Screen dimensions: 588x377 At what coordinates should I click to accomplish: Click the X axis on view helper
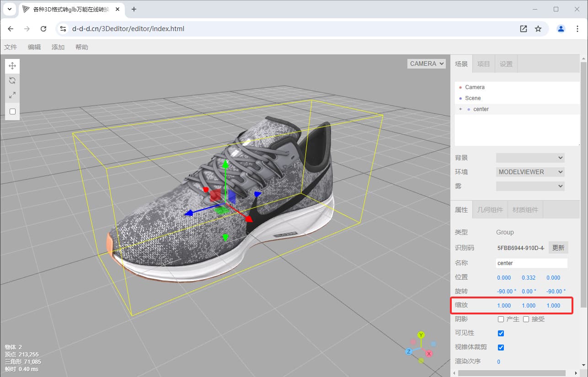[x=429, y=353]
